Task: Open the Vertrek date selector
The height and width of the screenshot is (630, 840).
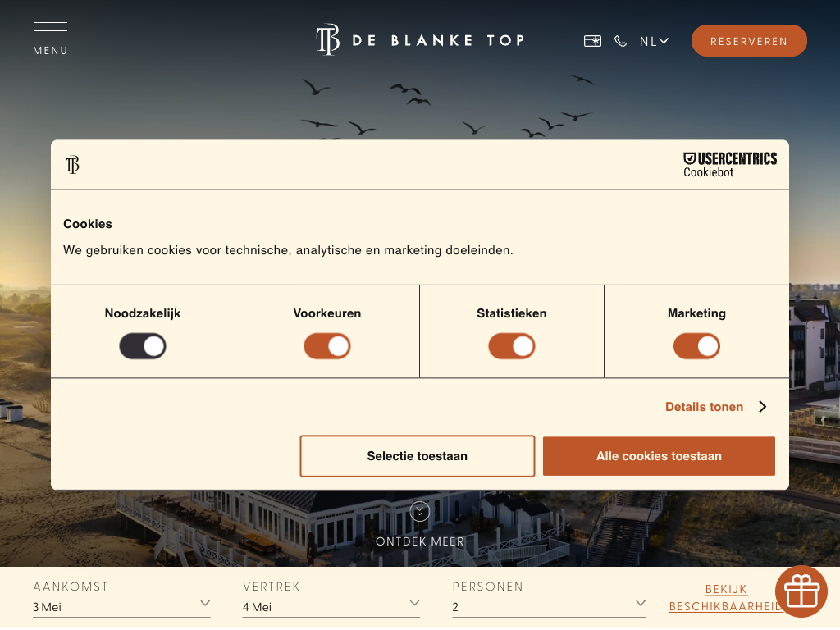Action: 331,606
